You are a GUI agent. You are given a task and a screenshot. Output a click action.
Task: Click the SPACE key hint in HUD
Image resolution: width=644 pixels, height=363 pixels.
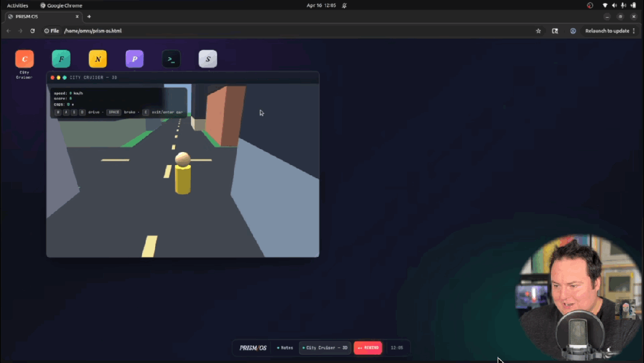click(114, 112)
